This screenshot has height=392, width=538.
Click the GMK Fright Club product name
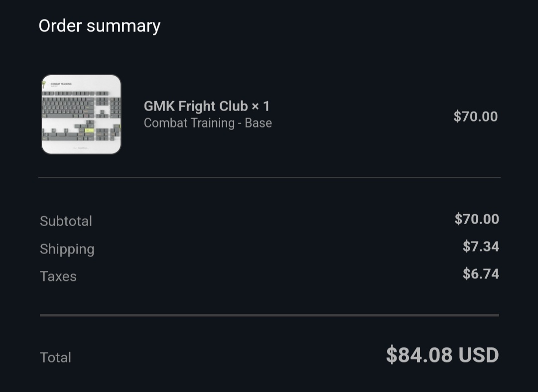click(x=196, y=106)
